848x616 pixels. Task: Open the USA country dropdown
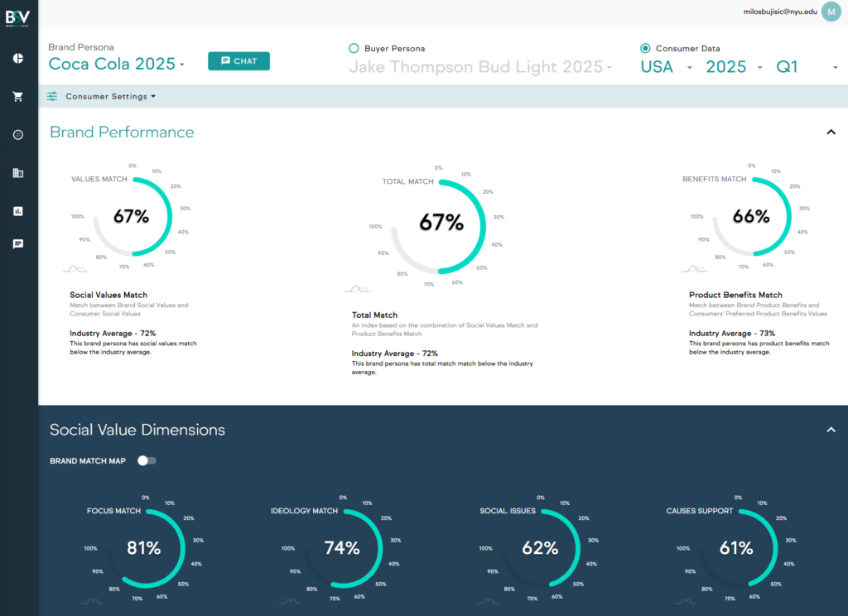[x=666, y=67]
